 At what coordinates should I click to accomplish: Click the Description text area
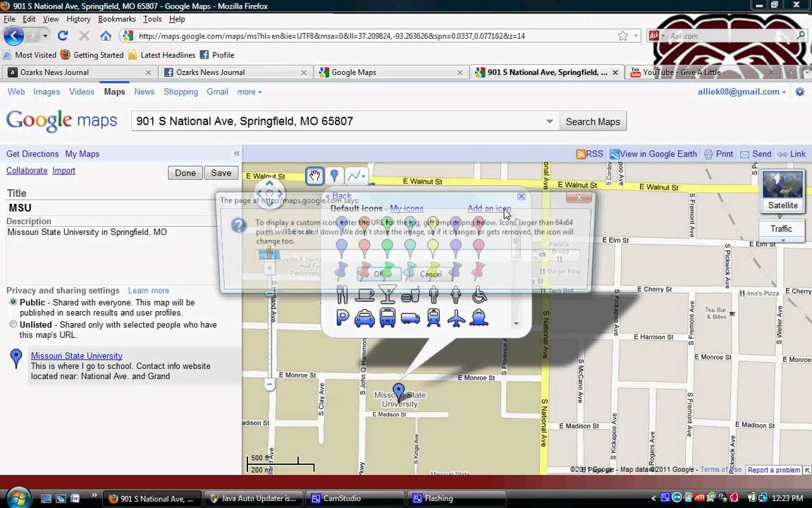111,255
